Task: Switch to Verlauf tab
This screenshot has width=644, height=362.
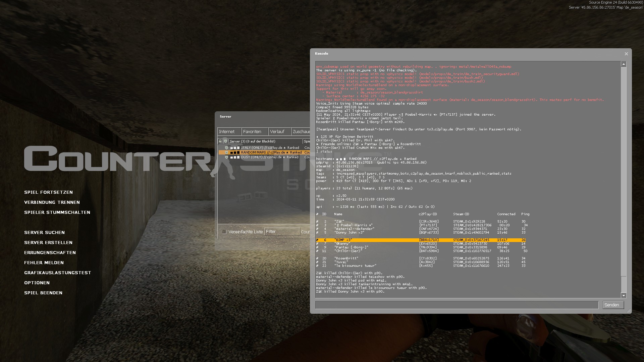Action: (x=279, y=132)
